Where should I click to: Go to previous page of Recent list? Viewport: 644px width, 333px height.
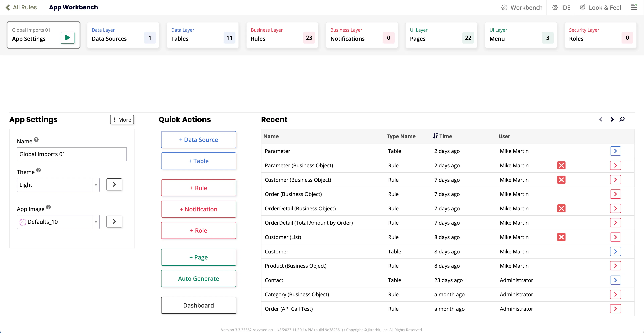[x=601, y=119]
